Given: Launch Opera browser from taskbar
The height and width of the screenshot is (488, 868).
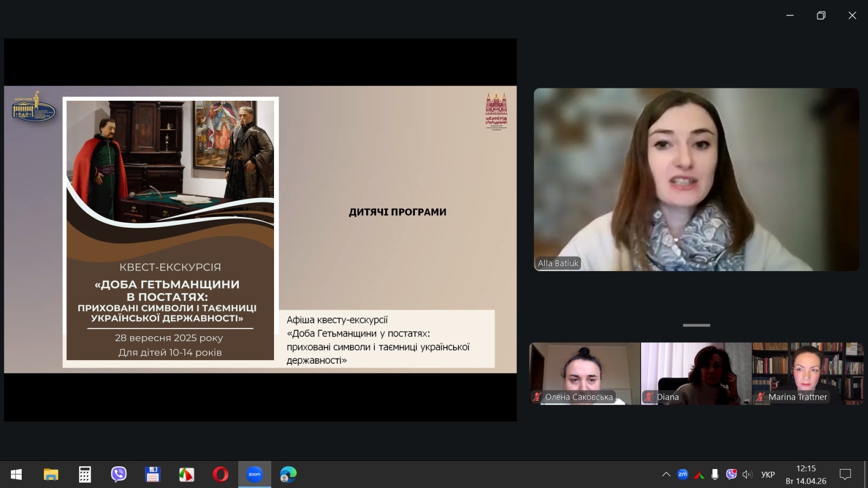Looking at the screenshot, I should [220, 474].
